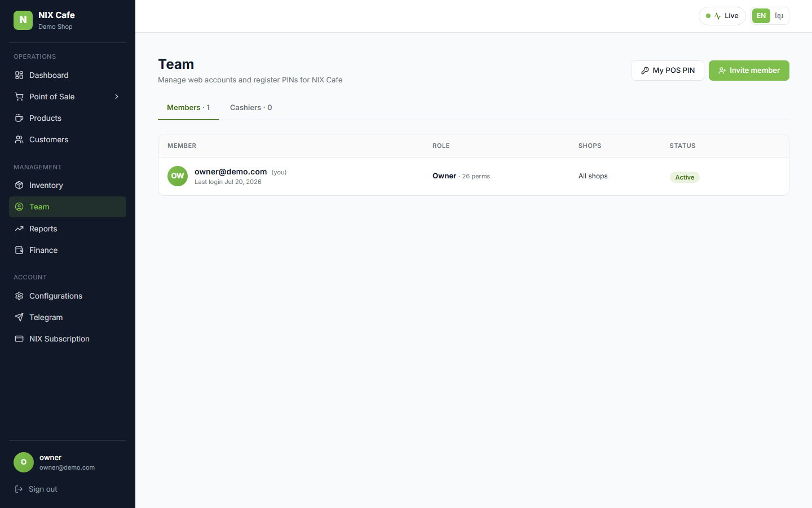Click the Demo Shop subtitle

pyautogui.click(x=55, y=27)
